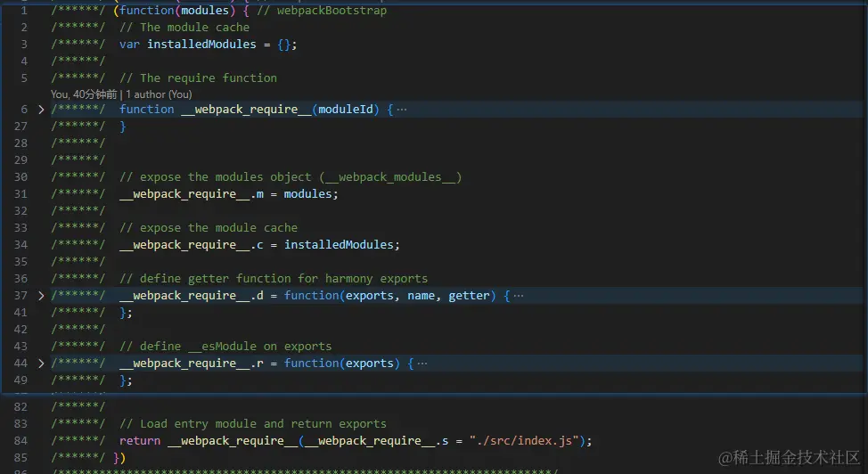Click the closing '})' on line 85

pyautogui.click(x=119, y=458)
